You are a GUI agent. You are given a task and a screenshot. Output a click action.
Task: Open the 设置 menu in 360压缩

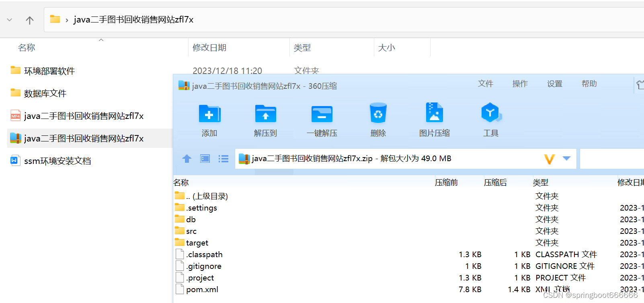click(554, 84)
